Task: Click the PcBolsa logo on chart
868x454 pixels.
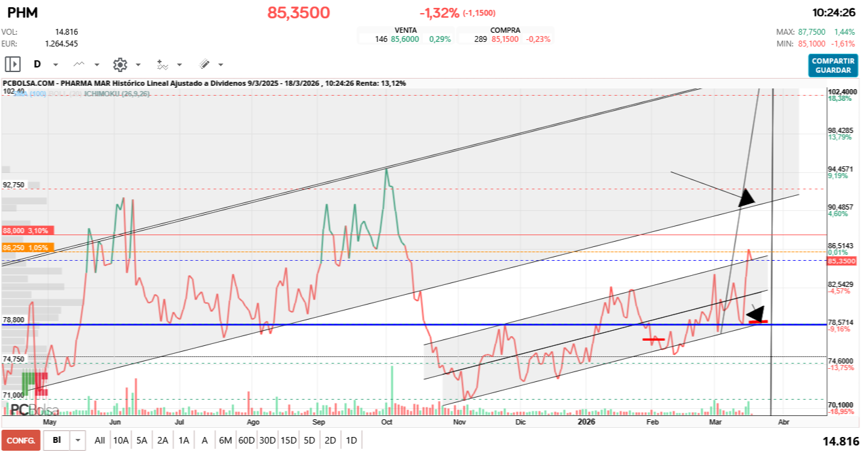Action: point(34,410)
